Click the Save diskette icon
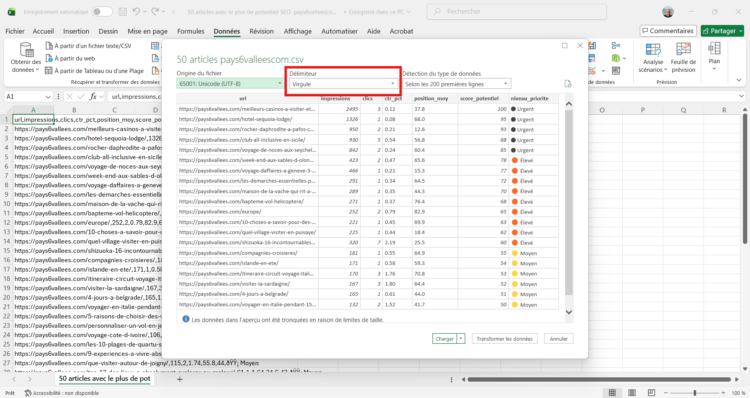The width and height of the screenshot is (750, 398). (x=122, y=11)
